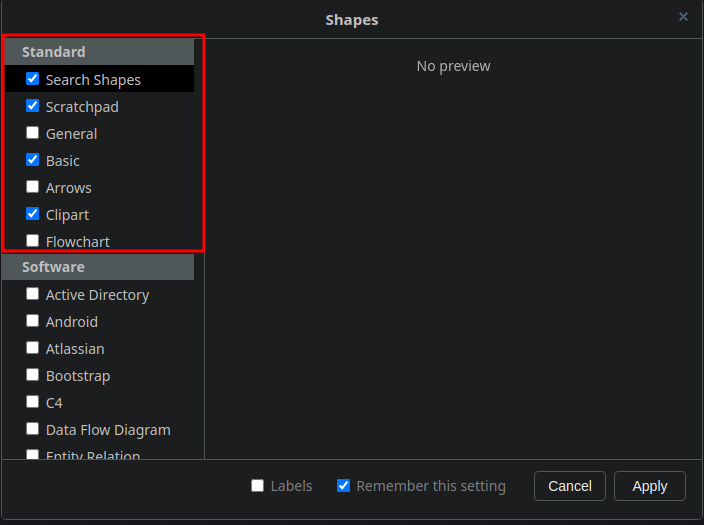Enable the Active Directory checkbox
Viewport: 704px width, 525px height.
point(33,294)
